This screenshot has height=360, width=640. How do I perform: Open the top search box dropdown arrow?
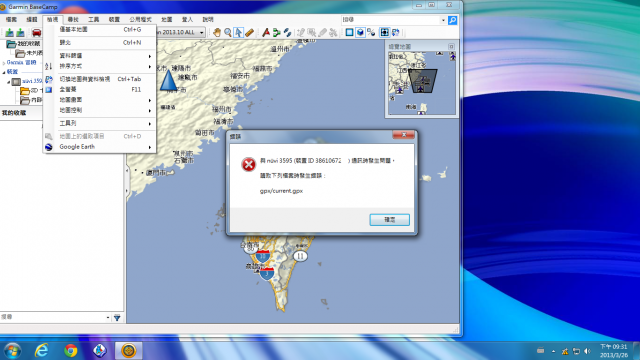pyautogui.click(x=443, y=20)
